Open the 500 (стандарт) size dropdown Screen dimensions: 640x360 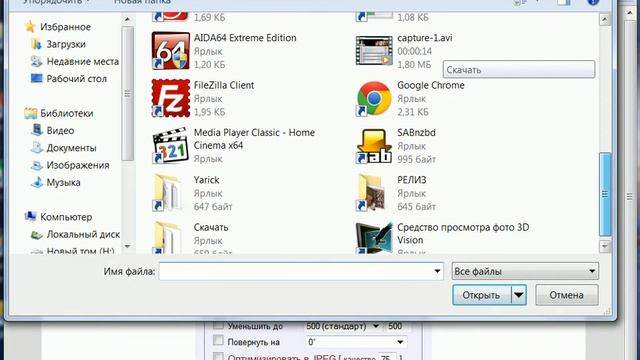[343, 326]
